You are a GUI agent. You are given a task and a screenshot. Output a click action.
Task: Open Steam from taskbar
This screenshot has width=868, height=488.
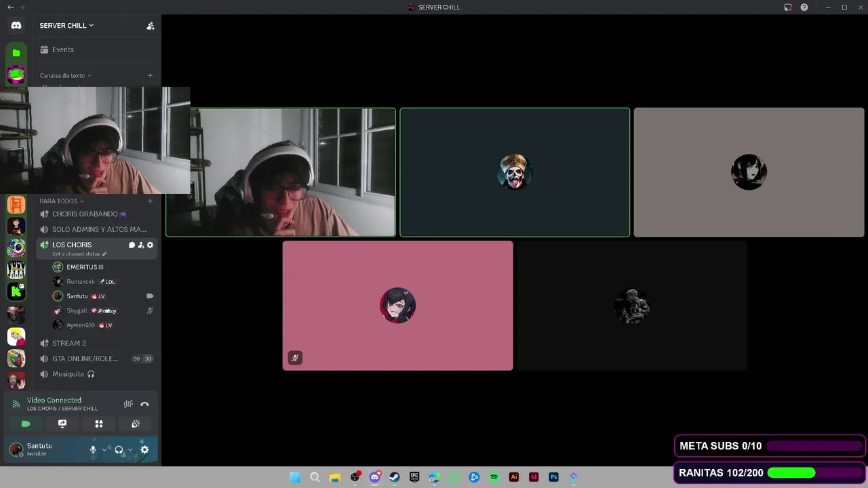tap(395, 477)
